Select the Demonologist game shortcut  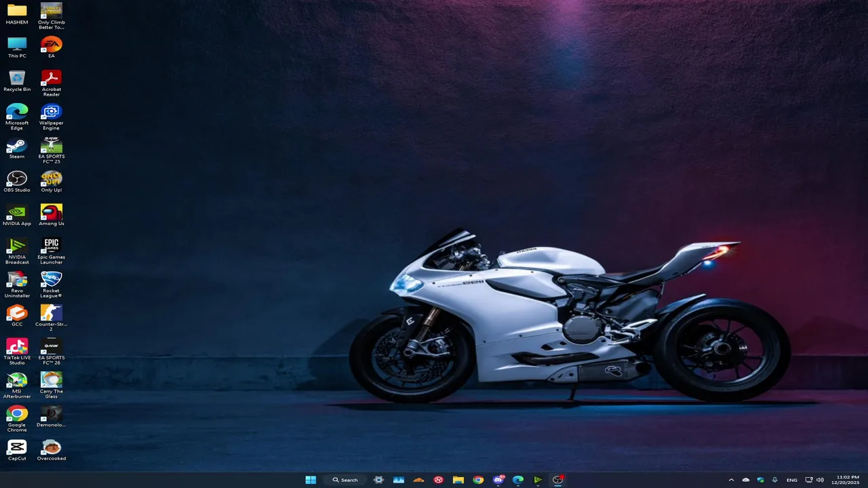click(x=52, y=416)
